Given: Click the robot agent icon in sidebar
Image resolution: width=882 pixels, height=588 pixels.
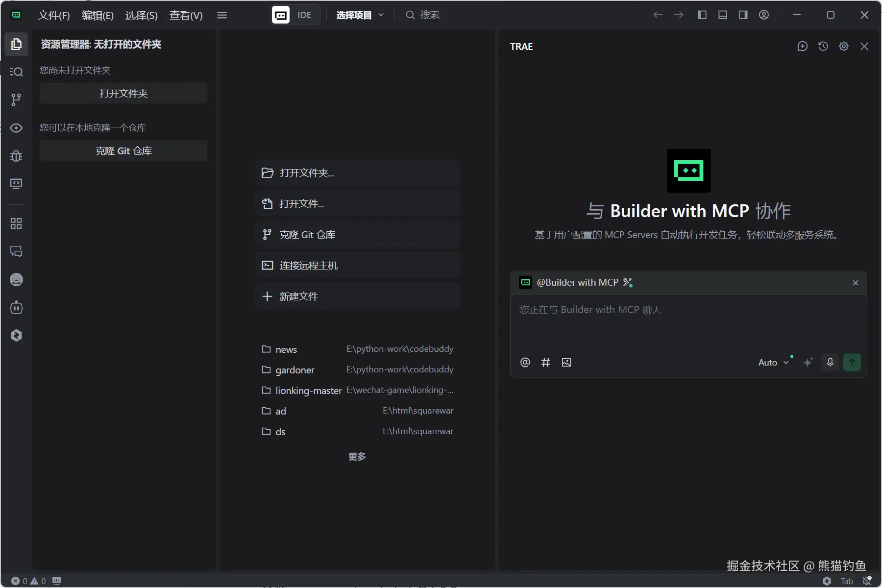Looking at the screenshot, I should (x=16, y=308).
